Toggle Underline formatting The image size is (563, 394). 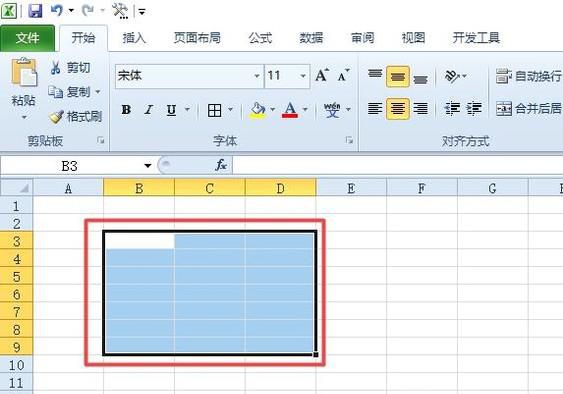pos(171,110)
